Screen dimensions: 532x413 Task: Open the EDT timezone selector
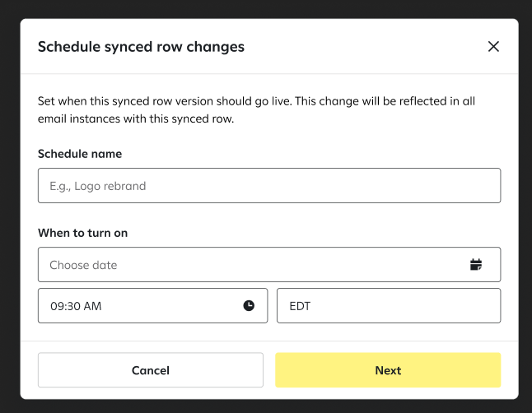389,305
